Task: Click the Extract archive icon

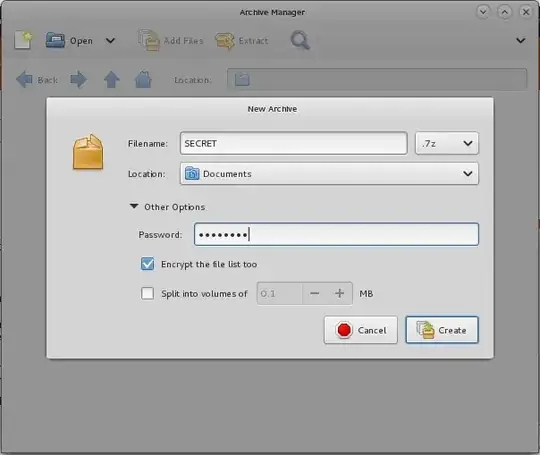Action: pos(225,41)
